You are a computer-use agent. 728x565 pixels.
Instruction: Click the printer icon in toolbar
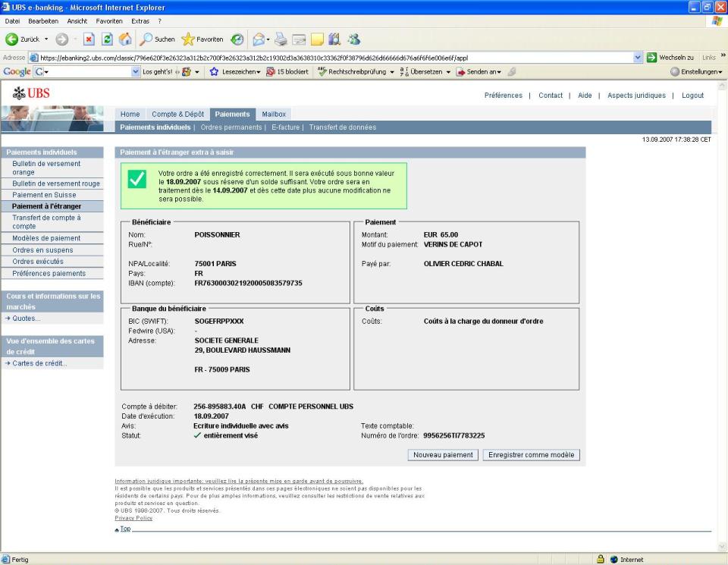pyautogui.click(x=280, y=39)
